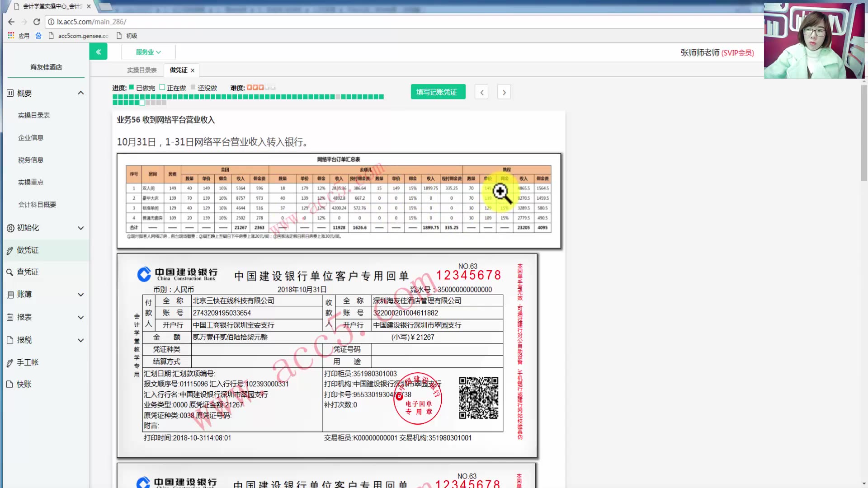Click the 快账 document icon in sidebar
Viewport: 868px width, 488px height.
9,385
